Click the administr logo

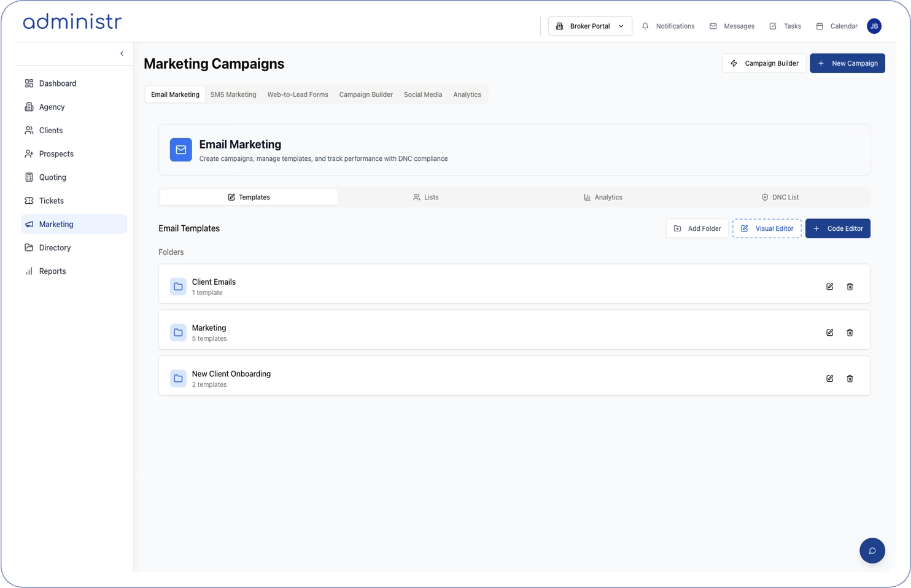click(72, 22)
